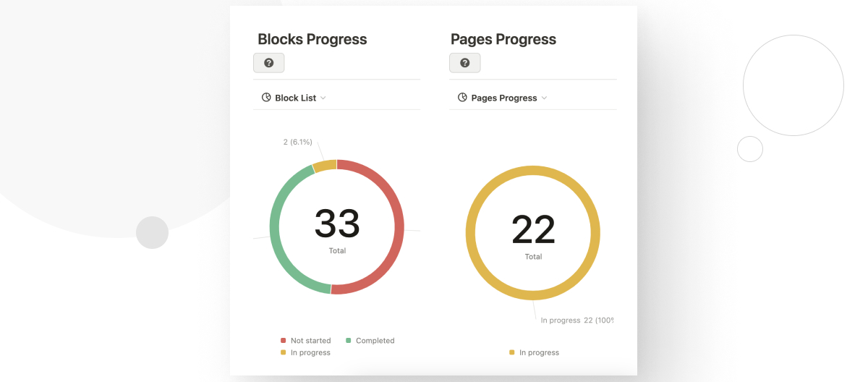Expand the Block List view dropdown chevron
868x382 pixels.
323,98
